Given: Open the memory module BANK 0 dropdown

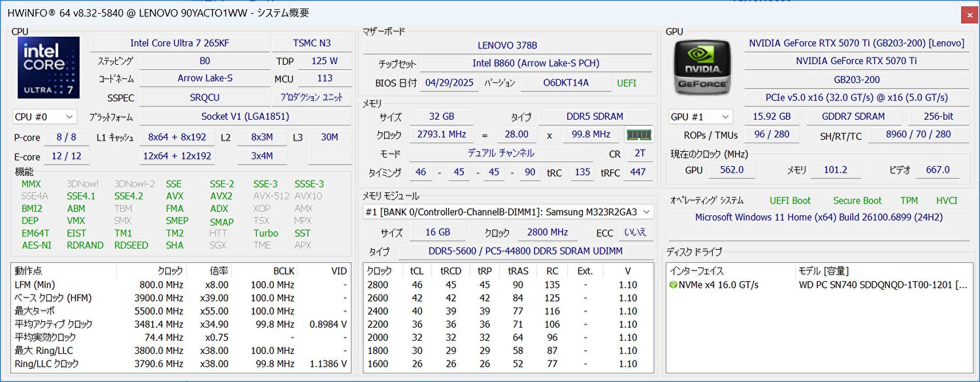Looking at the screenshot, I should pos(508,212).
